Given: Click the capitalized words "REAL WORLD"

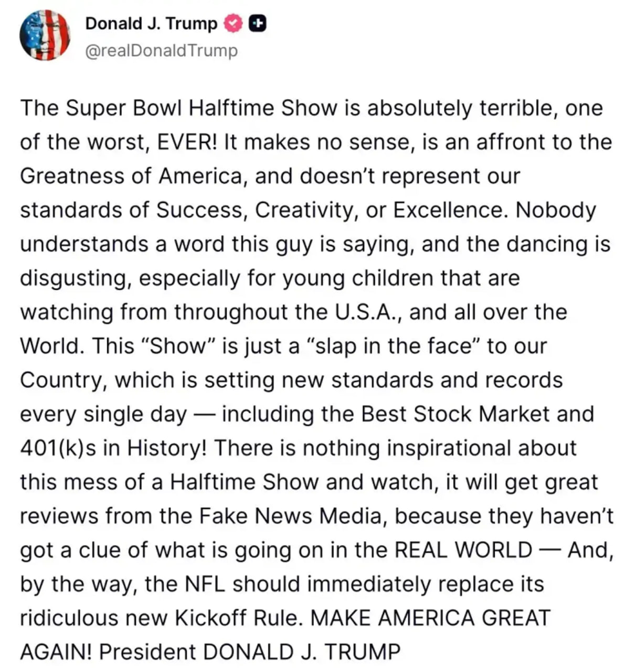Looking at the screenshot, I should 463,550.
